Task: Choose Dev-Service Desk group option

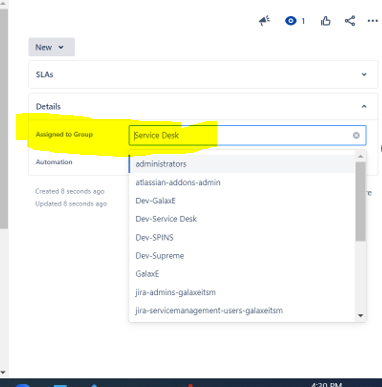Action: pyautogui.click(x=242, y=219)
